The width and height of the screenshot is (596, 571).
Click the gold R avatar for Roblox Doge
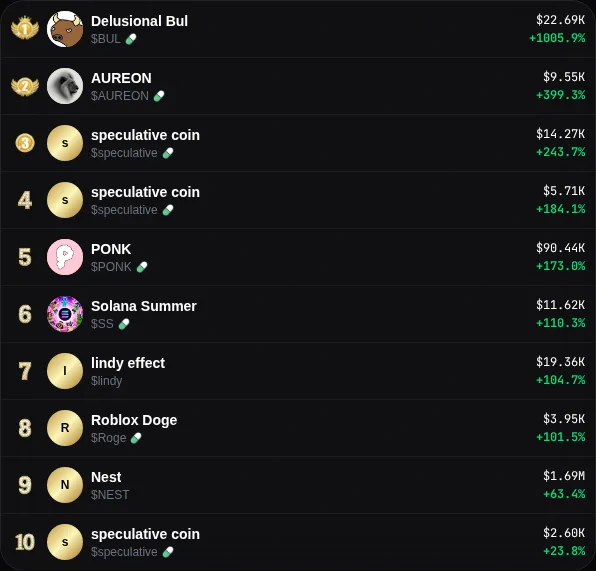click(65, 428)
